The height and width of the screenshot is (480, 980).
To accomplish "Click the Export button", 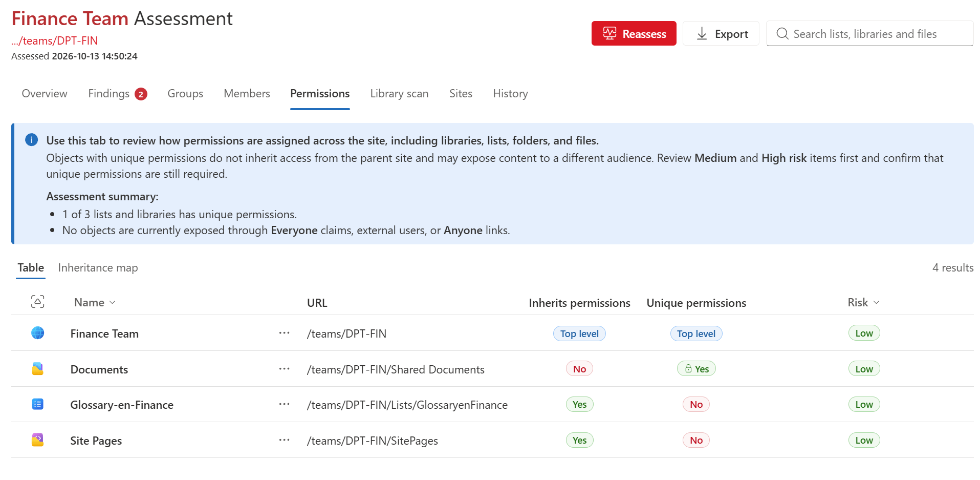I will click(721, 34).
